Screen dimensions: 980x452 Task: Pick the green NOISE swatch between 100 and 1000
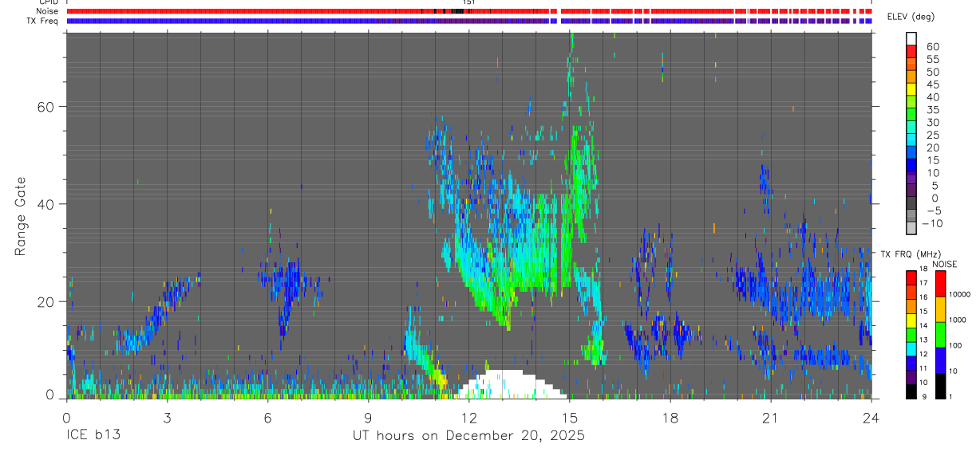pyautogui.click(x=940, y=334)
